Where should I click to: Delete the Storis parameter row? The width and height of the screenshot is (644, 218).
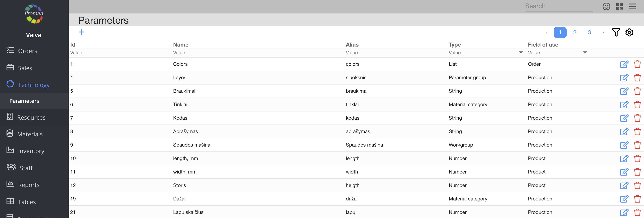point(637,186)
